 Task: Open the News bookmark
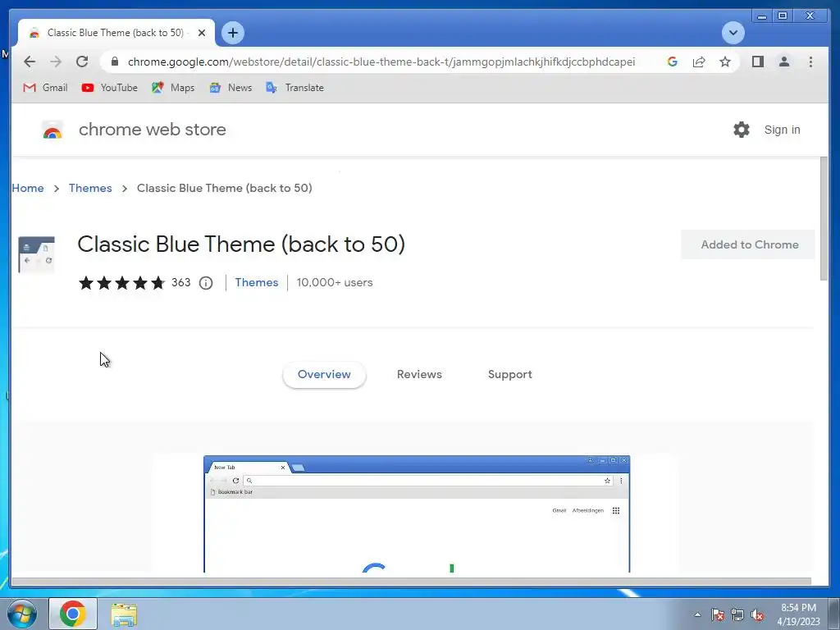pyautogui.click(x=231, y=87)
